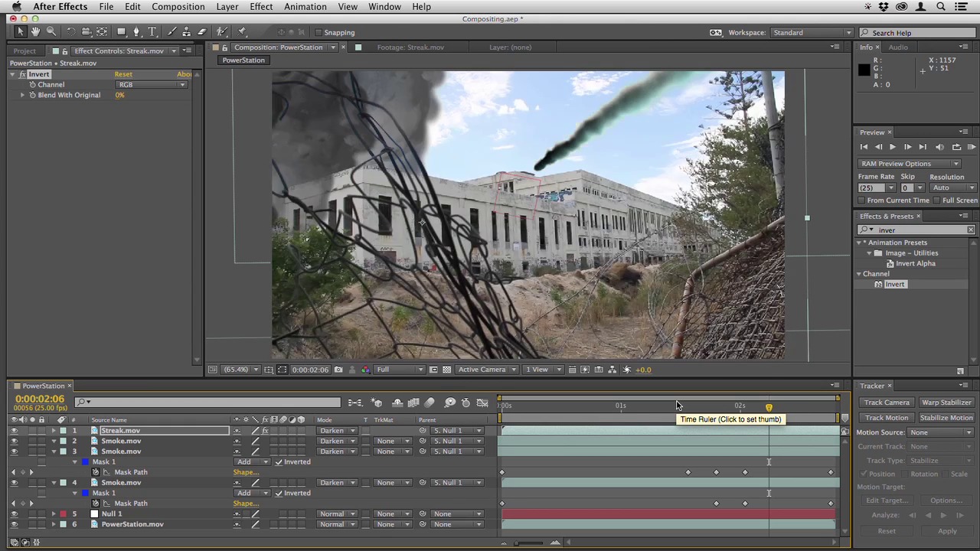Switch to the Audio panel tab

coord(898,47)
